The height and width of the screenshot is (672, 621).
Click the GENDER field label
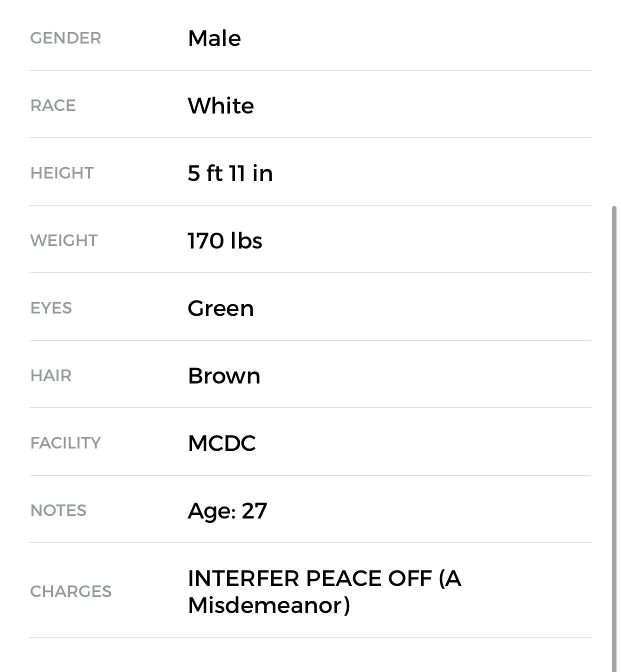tap(65, 38)
